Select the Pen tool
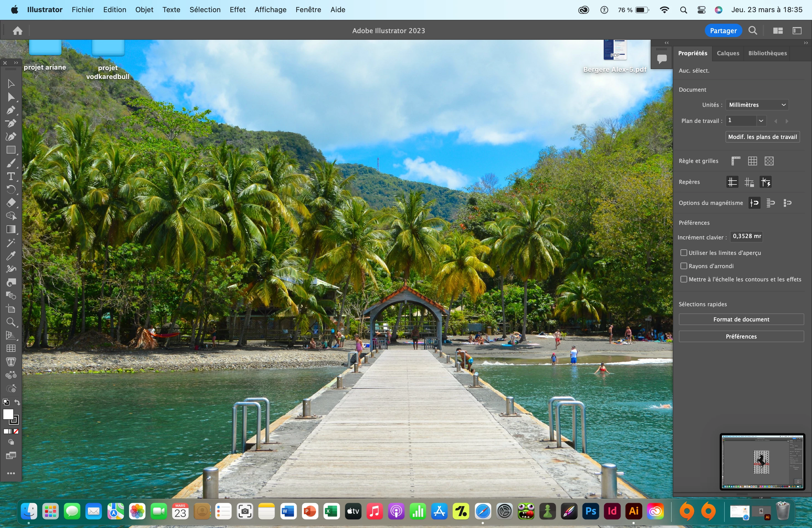Screen dimensions: 812x528 [x=10, y=110]
